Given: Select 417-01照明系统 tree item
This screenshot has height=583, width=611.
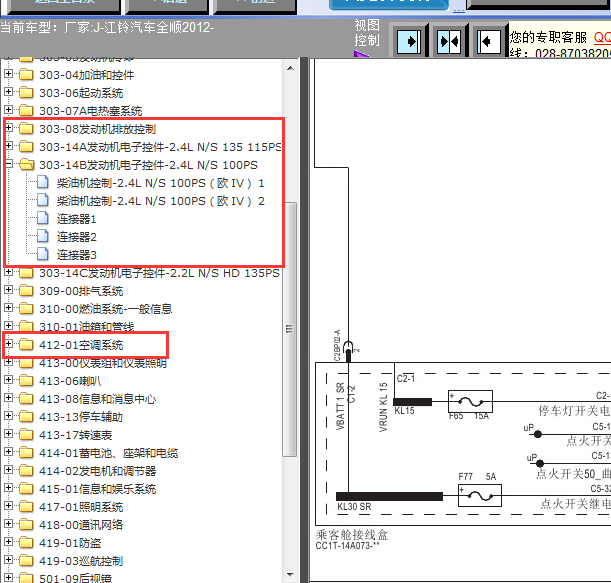Looking at the screenshot, I should tap(81, 507).
